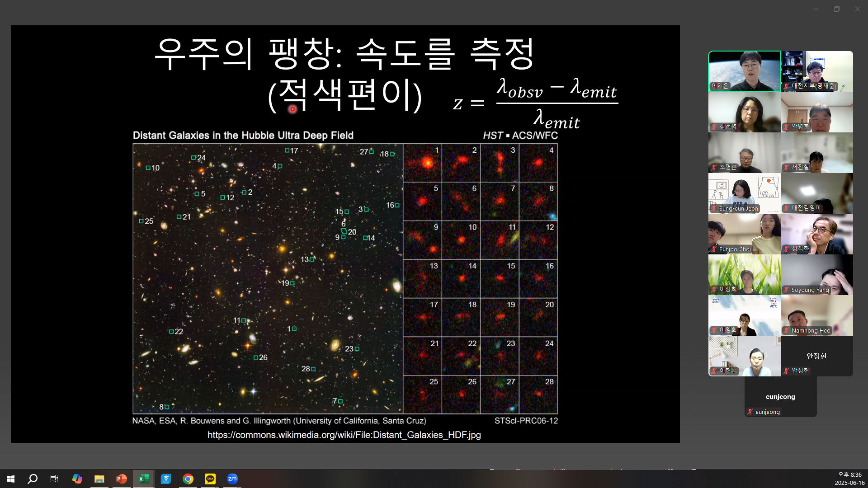
Task: Open File Explorer from the taskbar
Action: pos(99,479)
